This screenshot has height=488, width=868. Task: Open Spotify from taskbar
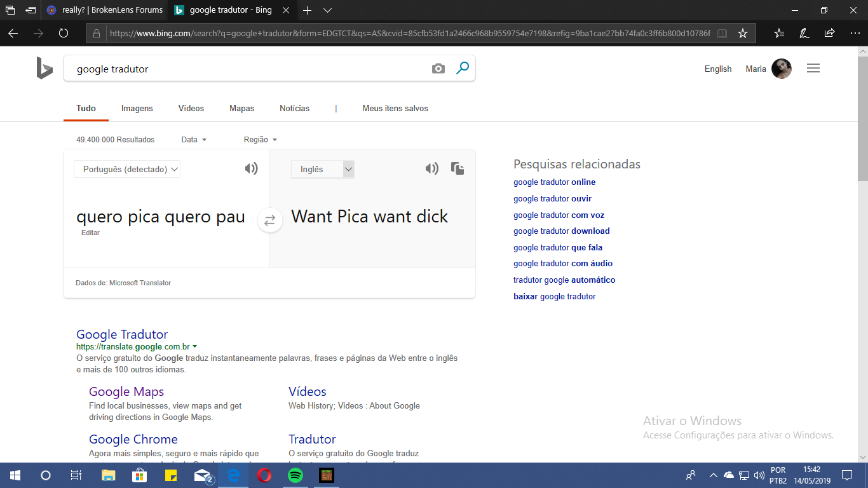coord(295,475)
